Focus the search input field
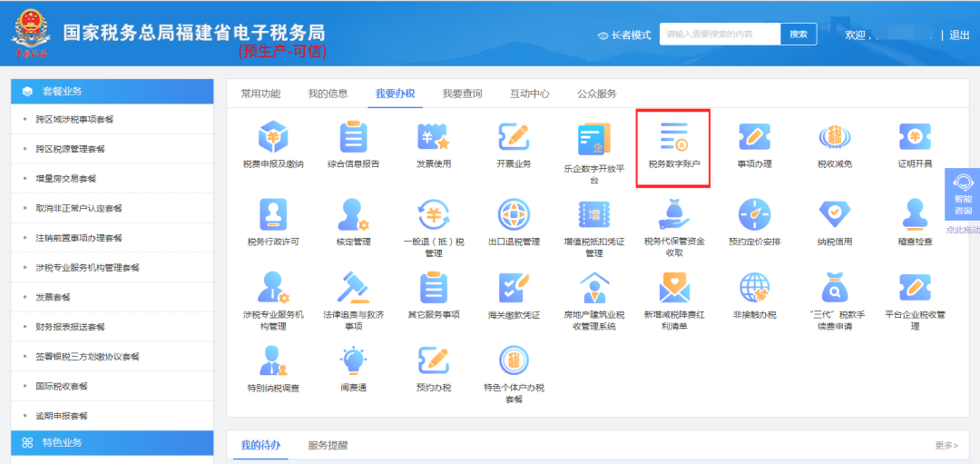 (x=720, y=35)
